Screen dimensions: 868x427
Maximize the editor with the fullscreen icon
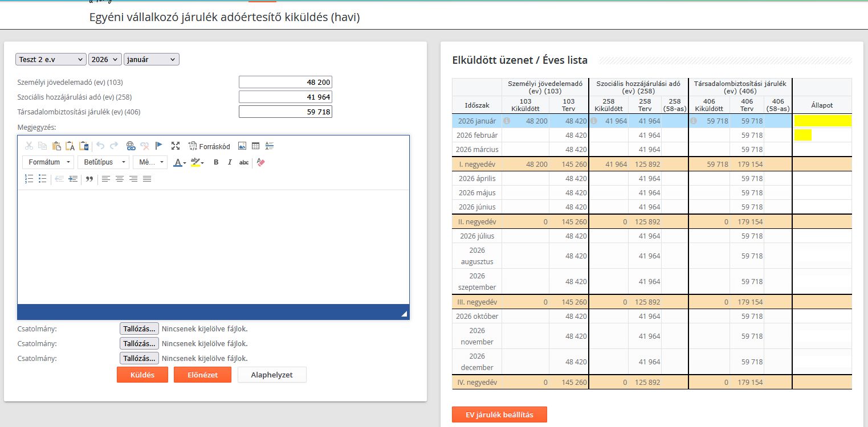point(176,146)
